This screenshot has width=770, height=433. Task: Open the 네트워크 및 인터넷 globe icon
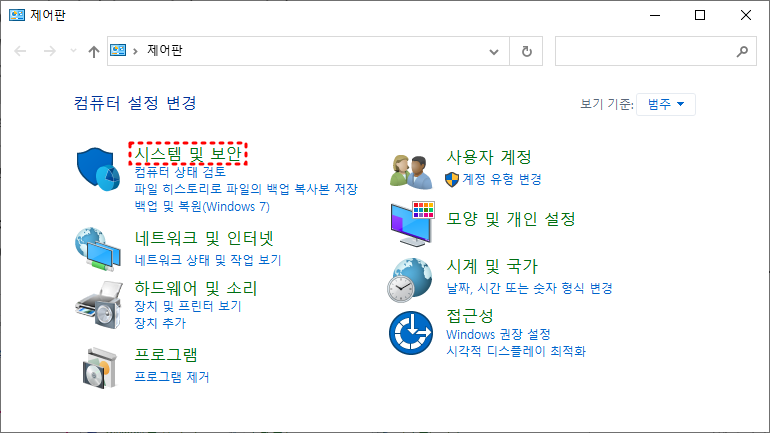tap(98, 248)
